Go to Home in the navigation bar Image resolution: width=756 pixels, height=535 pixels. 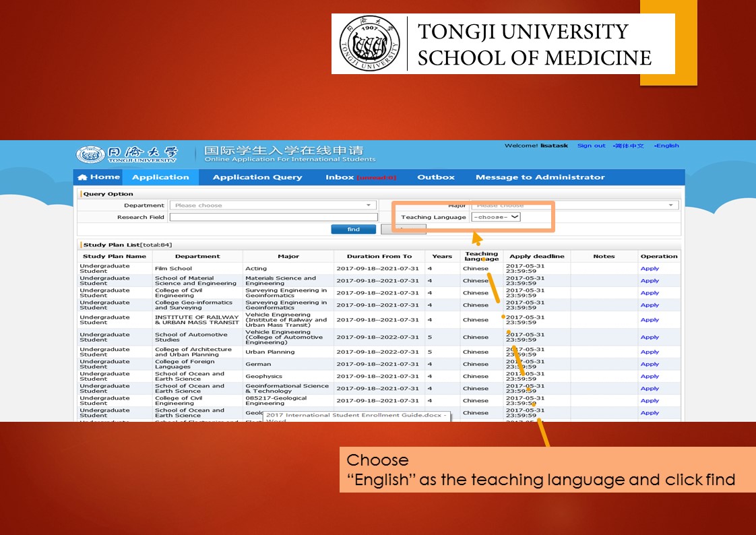pyautogui.click(x=99, y=177)
